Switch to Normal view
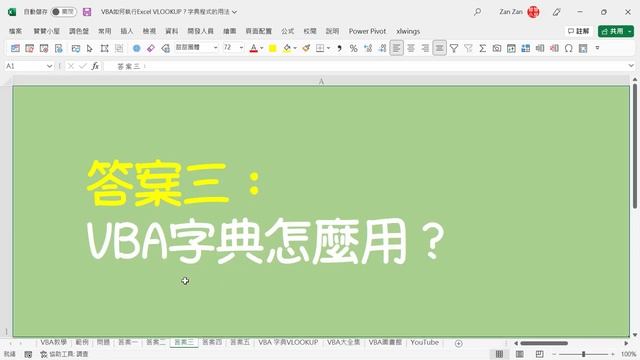The width and height of the screenshot is (640, 360). coord(499,354)
